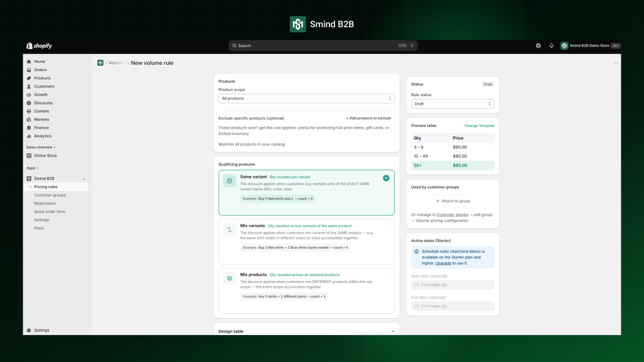Open the notifications bell icon
The image size is (644, 362).
pos(551,45)
